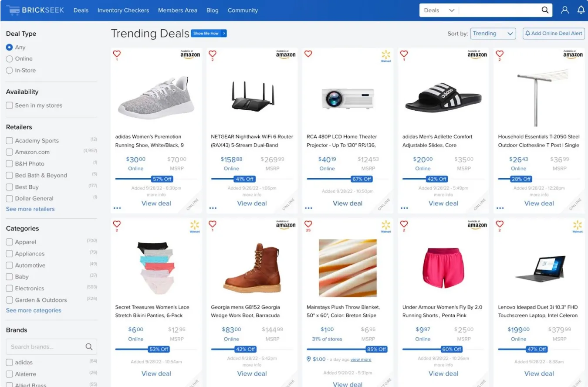The height and width of the screenshot is (387, 588).
Task: Open the Inventory Checkers menu
Action: click(123, 10)
